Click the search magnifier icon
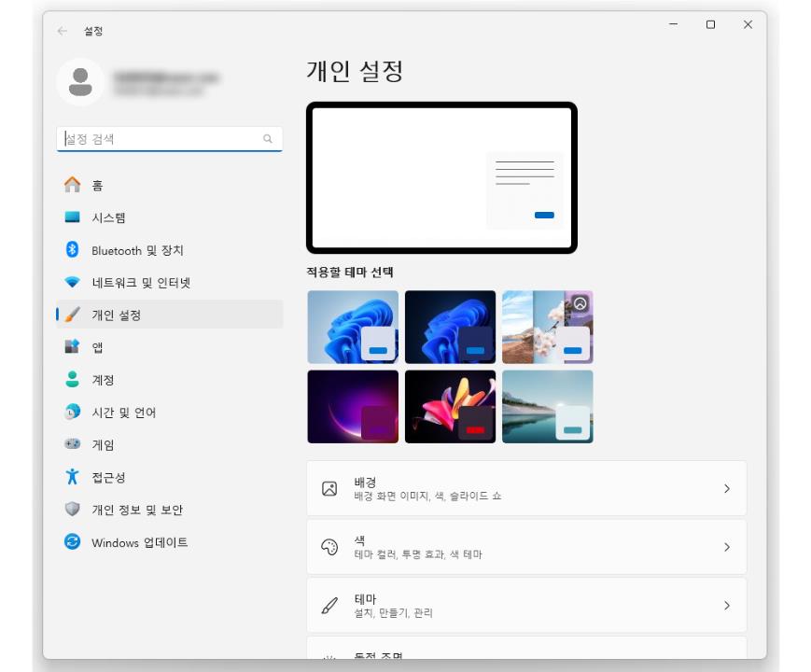Screen dimensions: 811x672 pyautogui.click(x=268, y=139)
